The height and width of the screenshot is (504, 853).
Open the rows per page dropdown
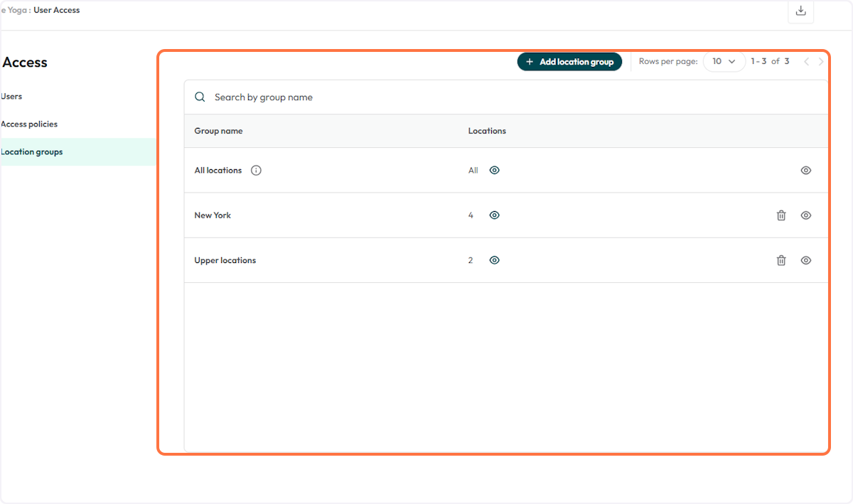coord(724,62)
